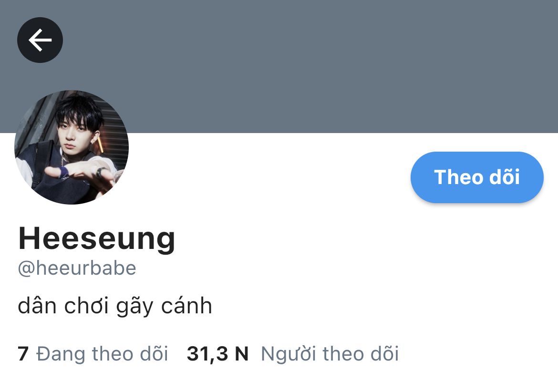558x392 pixels.
Task: Click the word Người in followers label
Action: (x=289, y=354)
